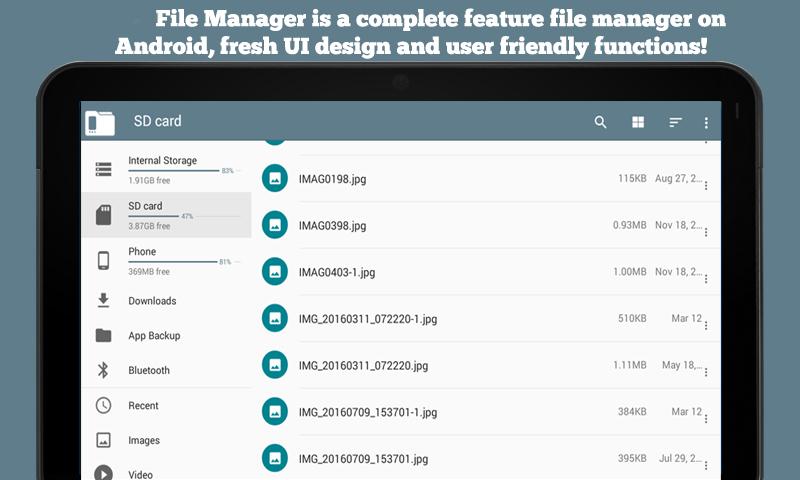Select image thumbnail icon of IMG_20160709_153701-1.jpg
The width and height of the screenshot is (800, 480).
[x=275, y=411]
